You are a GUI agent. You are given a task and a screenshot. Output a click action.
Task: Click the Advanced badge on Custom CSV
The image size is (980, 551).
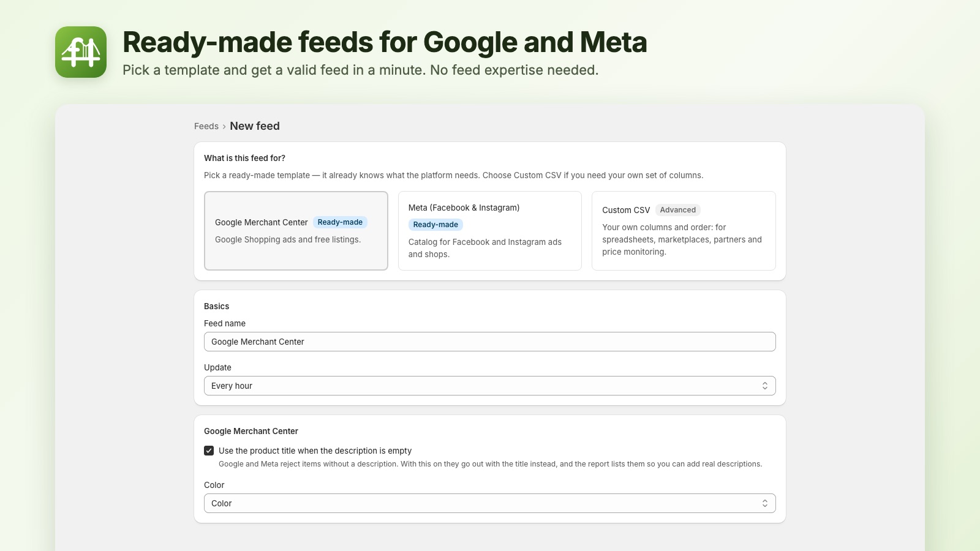[x=678, y=210]
